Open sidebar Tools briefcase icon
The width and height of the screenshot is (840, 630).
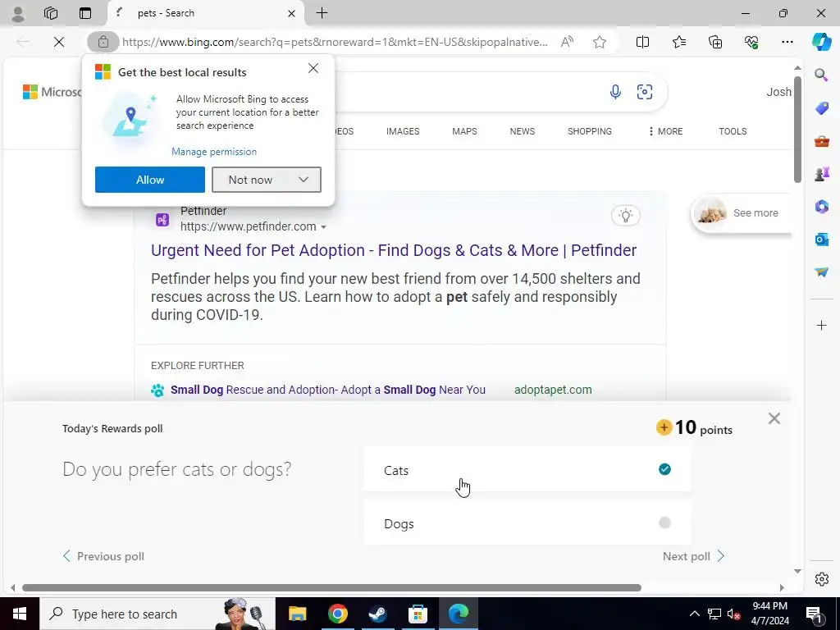tap(821, 141)
